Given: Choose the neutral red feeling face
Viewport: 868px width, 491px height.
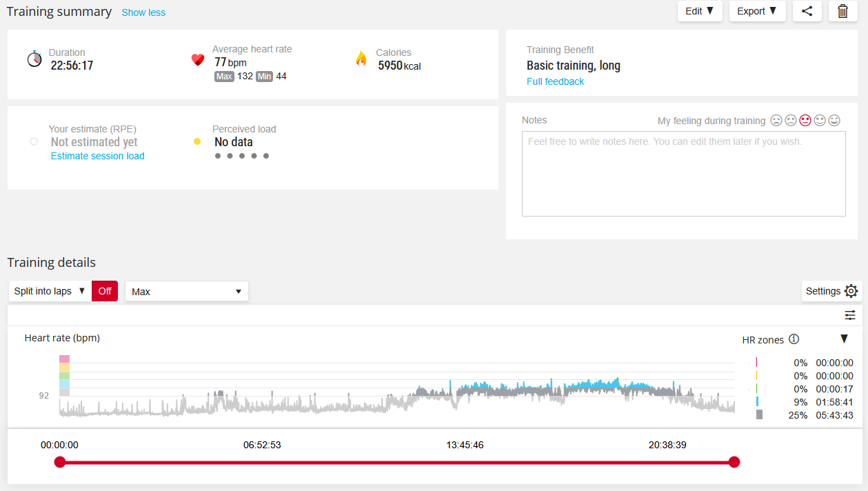Looking at the screenshot, I should pyautogui.click(x=805, y=120).
